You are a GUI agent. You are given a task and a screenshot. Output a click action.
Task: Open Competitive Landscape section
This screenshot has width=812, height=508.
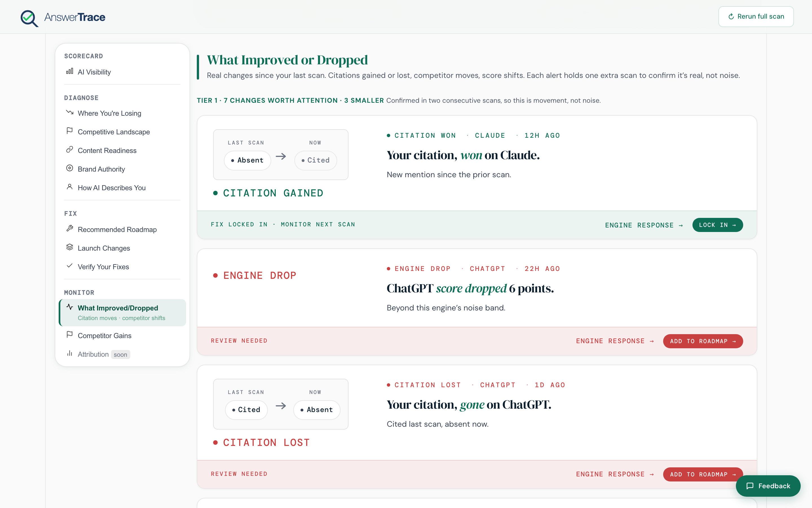(x=122, y=132)
